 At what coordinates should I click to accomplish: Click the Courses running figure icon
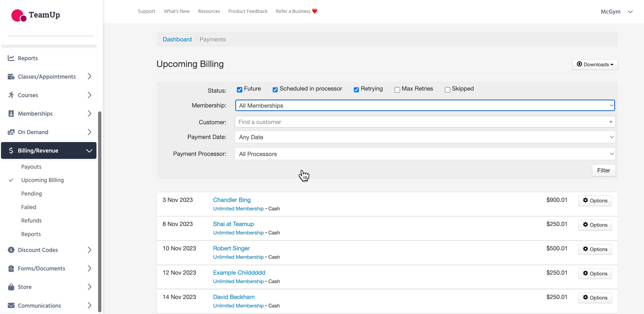tap(11, 95)
